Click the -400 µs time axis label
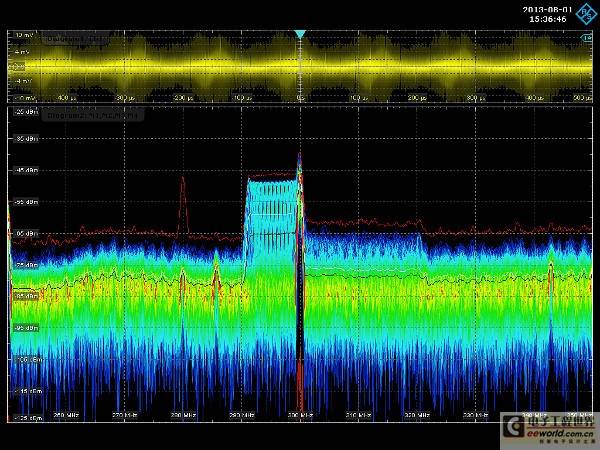600x450 pixels. (x=66, y=98)
